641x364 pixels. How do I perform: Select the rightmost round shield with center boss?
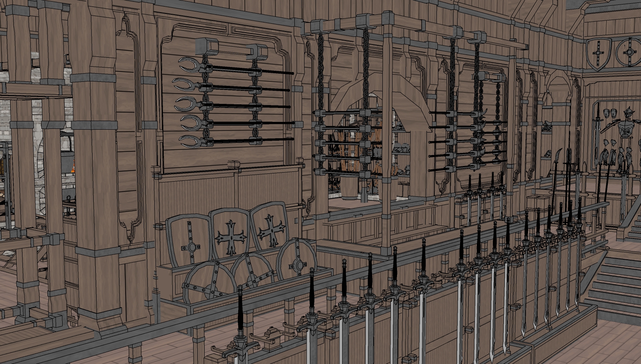coord(296,260)
